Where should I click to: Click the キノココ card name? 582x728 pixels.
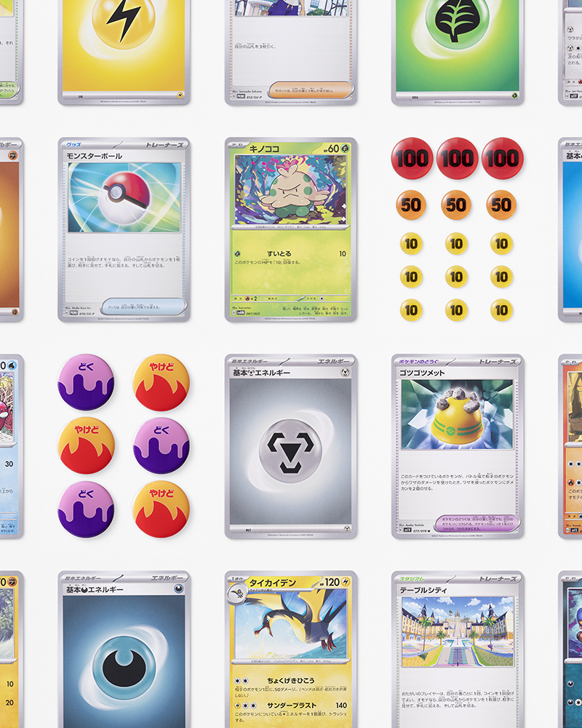264,149
